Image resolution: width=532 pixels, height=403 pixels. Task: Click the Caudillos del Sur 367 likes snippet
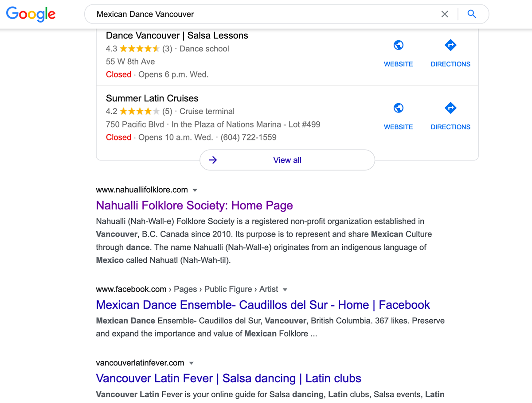(270, 327)
